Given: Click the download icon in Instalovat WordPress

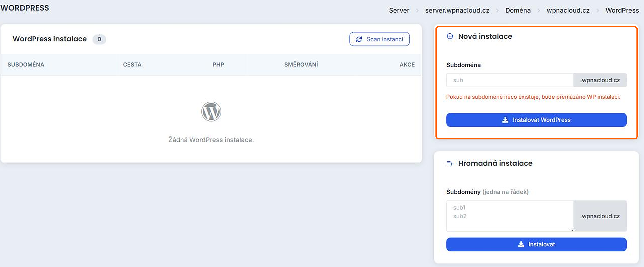Looking at the screenshot, I should (x=505, y=120).
